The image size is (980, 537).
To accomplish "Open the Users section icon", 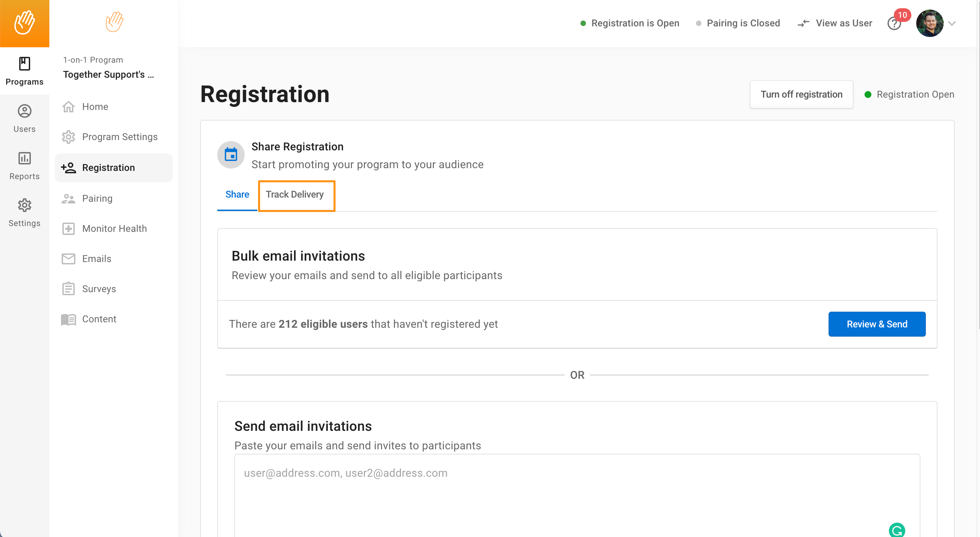I will click(x=24, y=111).
